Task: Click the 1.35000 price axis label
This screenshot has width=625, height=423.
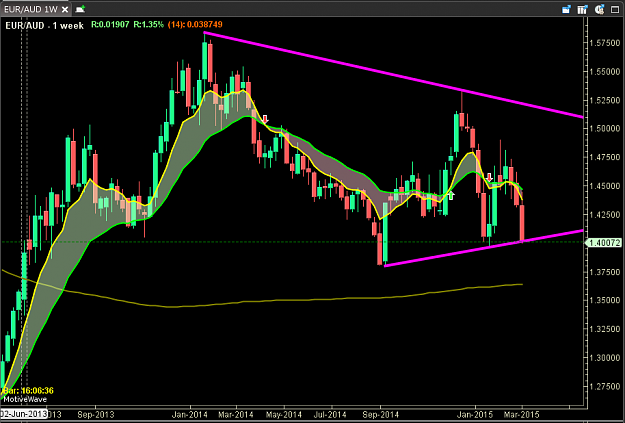Action: pyautogui.click(x=605, y=300)
